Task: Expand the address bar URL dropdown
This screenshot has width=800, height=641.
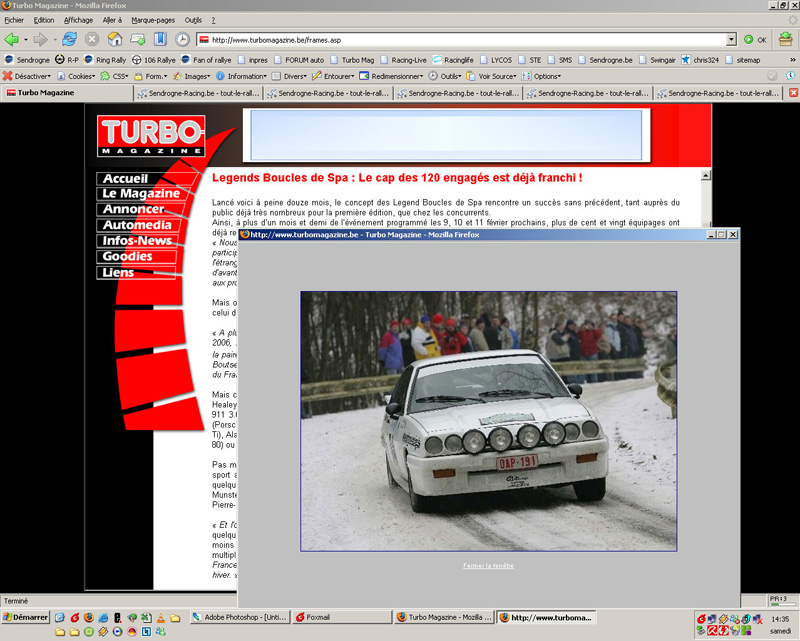Action: coord(731,40)
